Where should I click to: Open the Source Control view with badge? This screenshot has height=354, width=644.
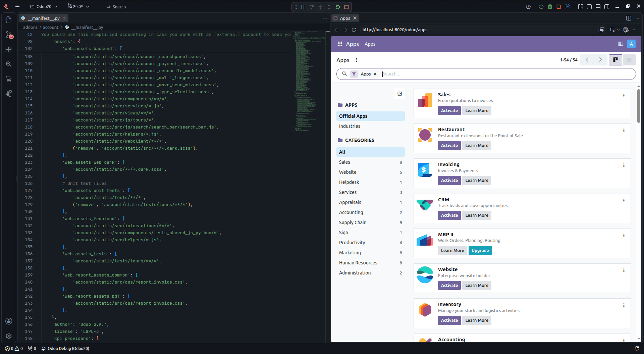[x=9, y=35]
